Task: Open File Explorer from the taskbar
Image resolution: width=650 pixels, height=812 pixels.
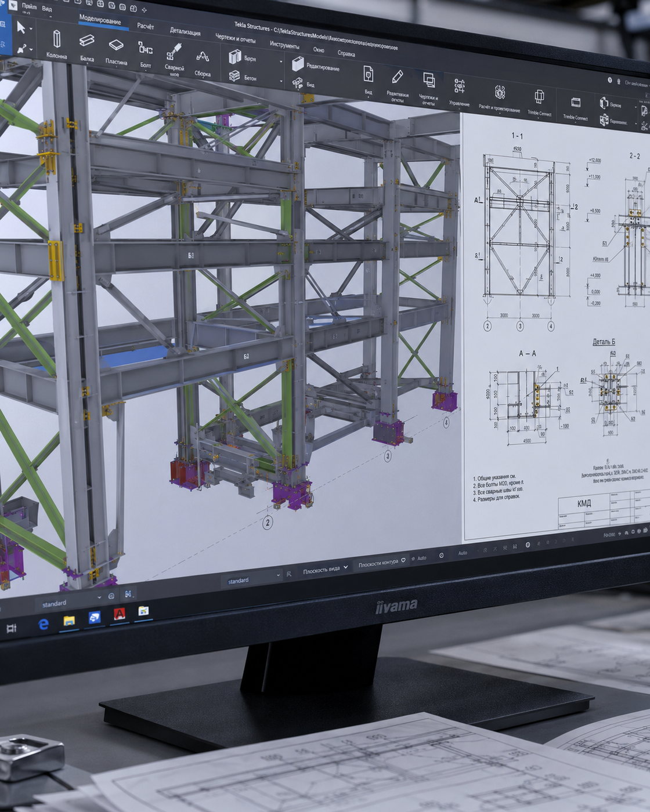Action: (x=69, y=621)
